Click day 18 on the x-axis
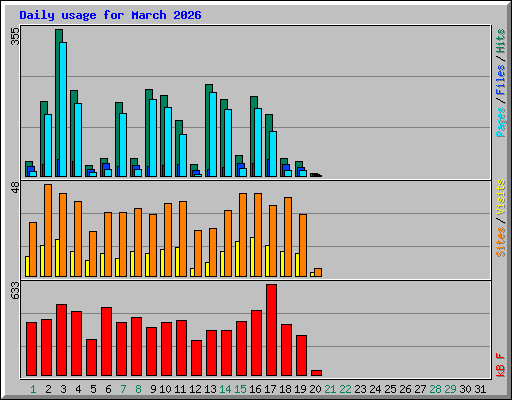Viewport: 512px width, 400px height. tap(285, 389)
